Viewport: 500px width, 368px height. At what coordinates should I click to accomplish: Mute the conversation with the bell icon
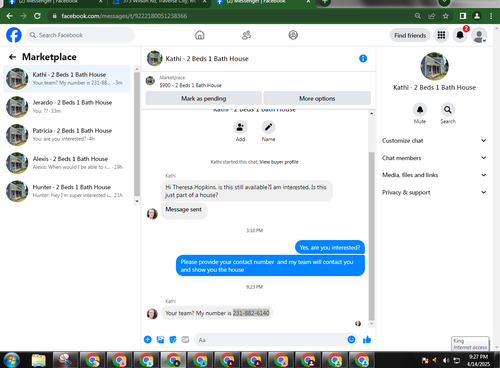(420, 110)
